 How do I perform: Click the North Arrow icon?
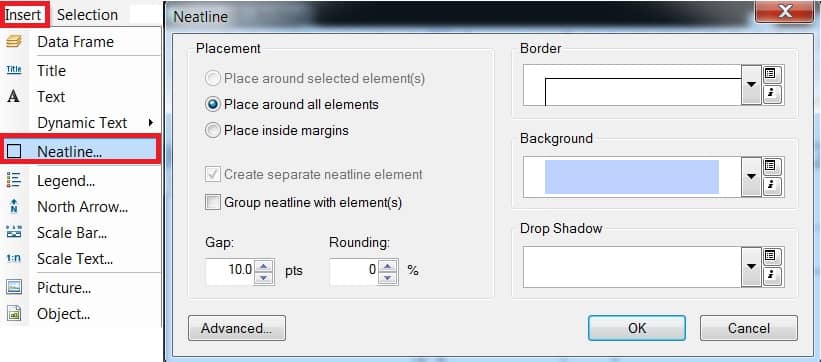click(x=14, y=207)
